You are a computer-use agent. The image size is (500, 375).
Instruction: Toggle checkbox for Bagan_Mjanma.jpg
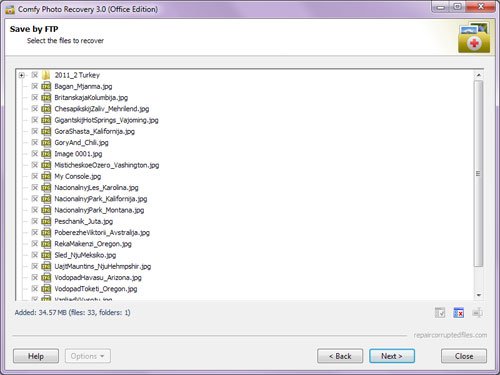click(35, 86)
